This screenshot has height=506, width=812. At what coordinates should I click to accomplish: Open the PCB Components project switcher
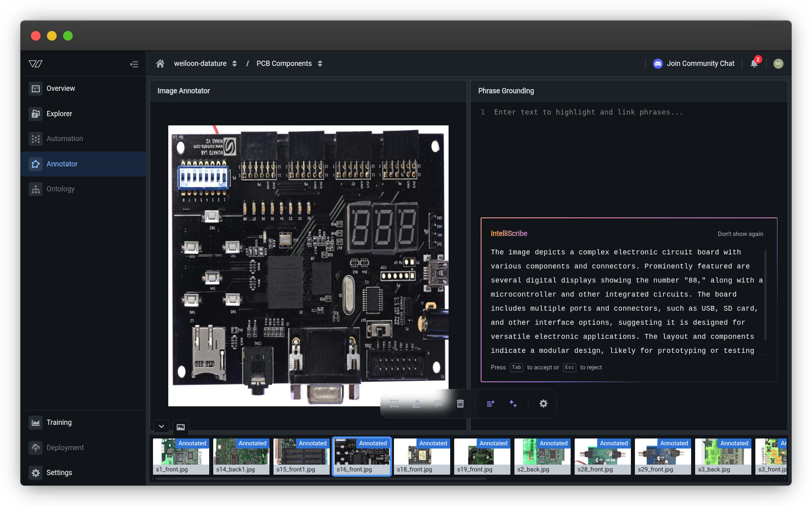click(x=289, y=64)
